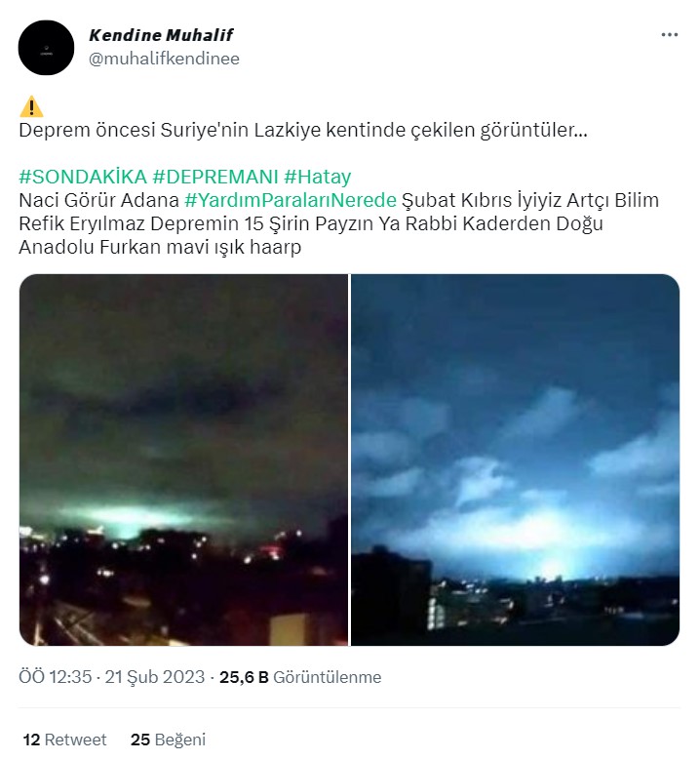Click the 'mavi ışık haarp' text line
Viewport: 700px width, 760px height.
click(233, 247)
